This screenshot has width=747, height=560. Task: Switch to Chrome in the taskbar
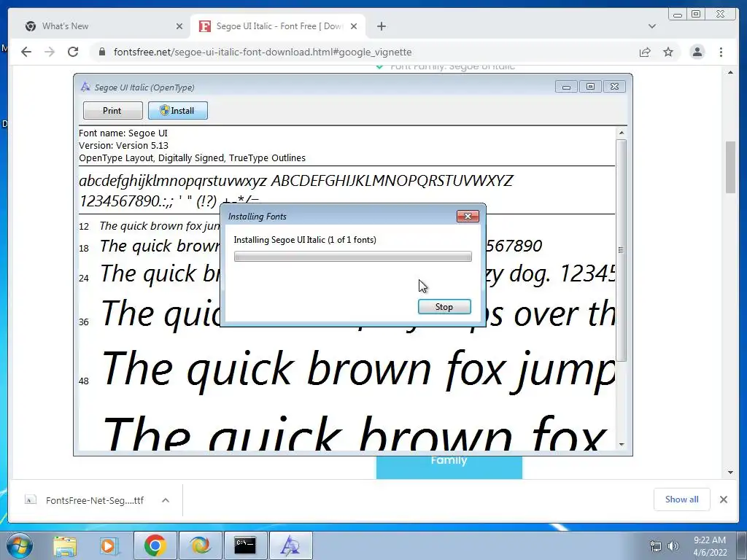pyautogui.click(x=155, y=545)
